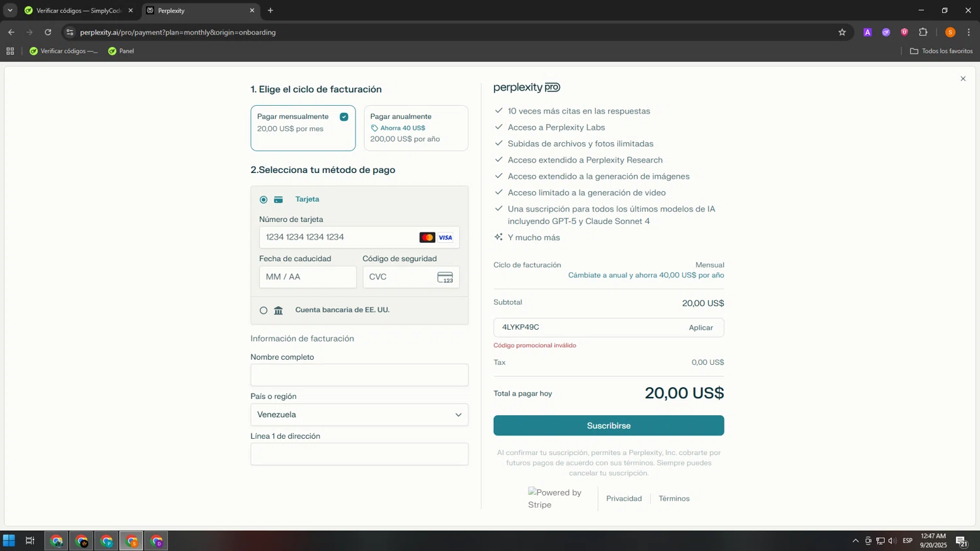Click the Suscribirse button

click(x=609, y=426)
